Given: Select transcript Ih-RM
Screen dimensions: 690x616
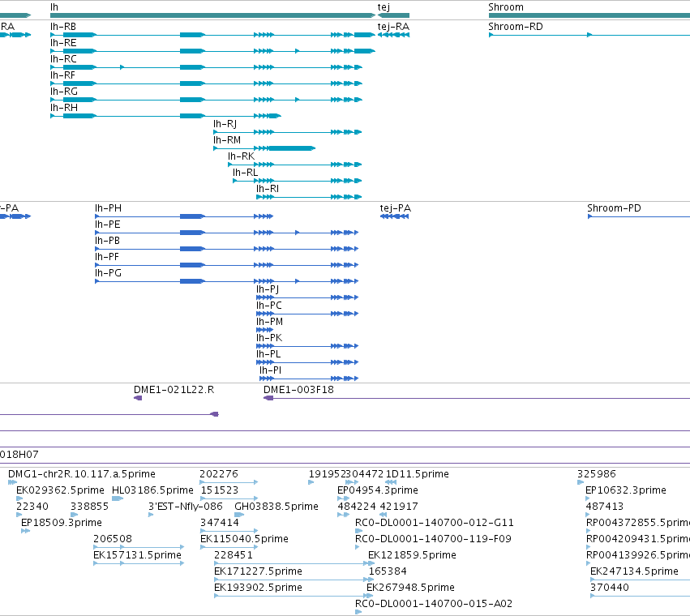Looking at the screenshot, I should tap(227, 140).
